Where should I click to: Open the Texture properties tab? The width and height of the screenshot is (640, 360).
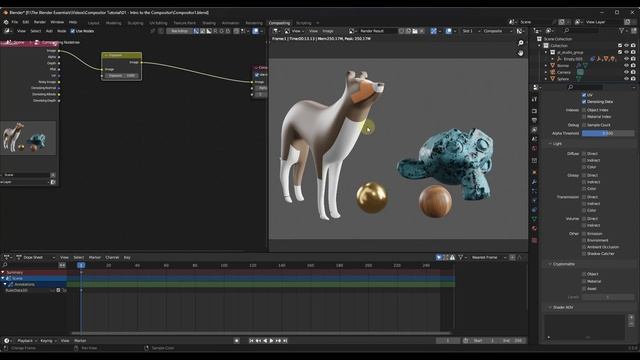(534, 240)
